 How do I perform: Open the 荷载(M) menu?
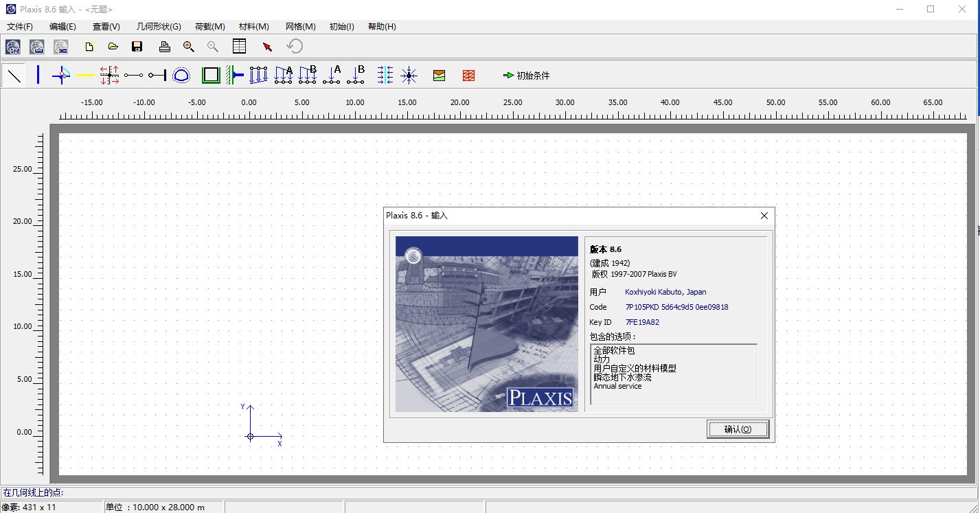coord(210,27)
